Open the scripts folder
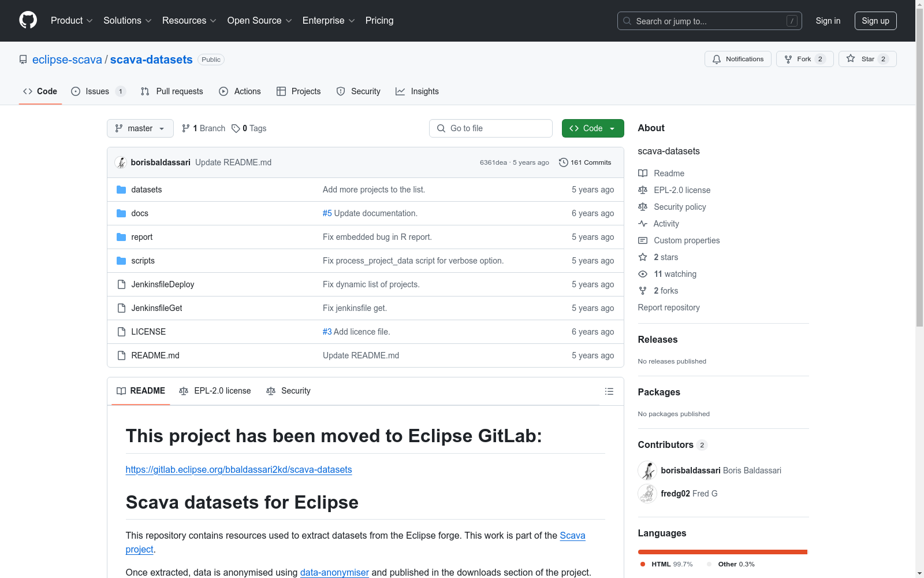924x578 pixels. (x=143, y=261)
